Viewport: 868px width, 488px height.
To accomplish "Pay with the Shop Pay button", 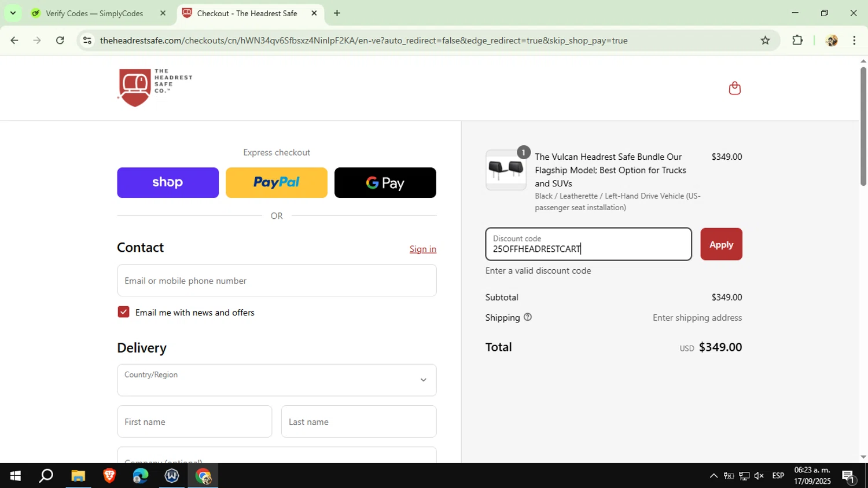I will 168,183.
